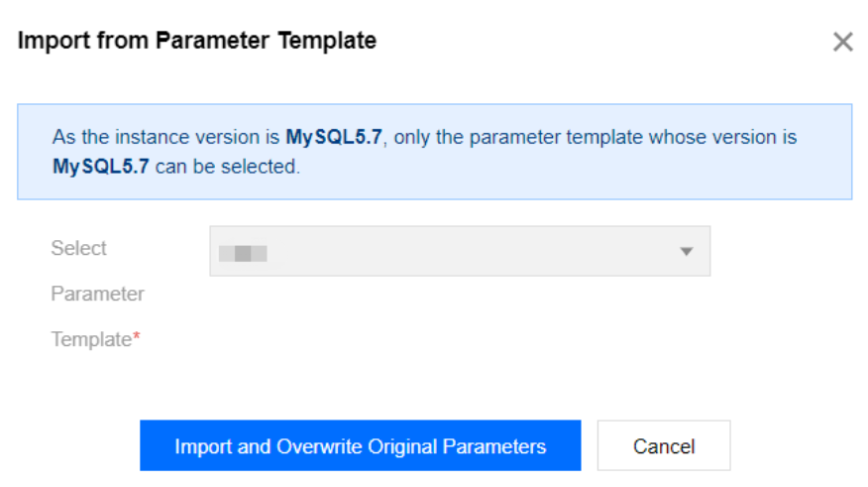Click the blurred selected template value
Screen dimensions: 868x487
point(244,252)
